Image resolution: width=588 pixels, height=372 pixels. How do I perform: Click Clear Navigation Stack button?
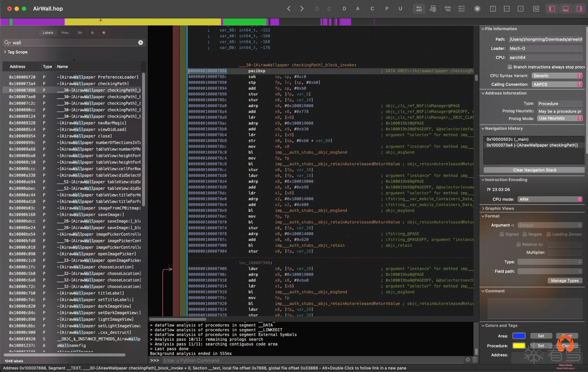coord(534,170)
